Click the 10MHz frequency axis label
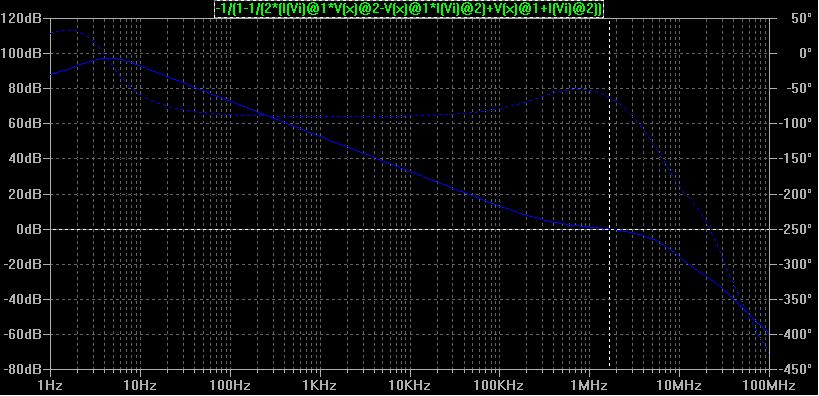 pos(679,386)
